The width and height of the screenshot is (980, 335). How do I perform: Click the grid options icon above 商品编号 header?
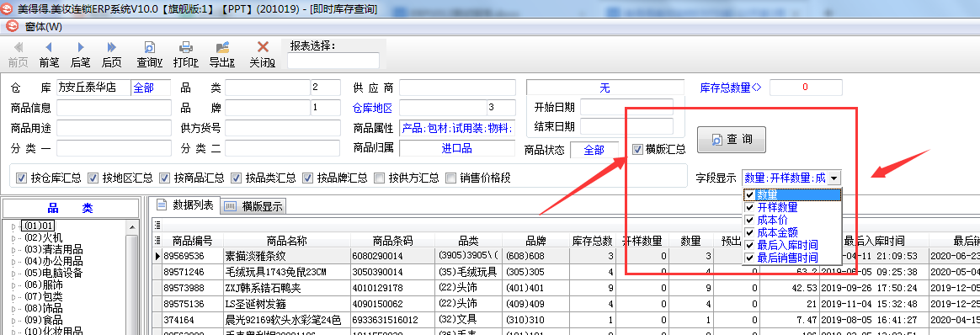[158, 226]
